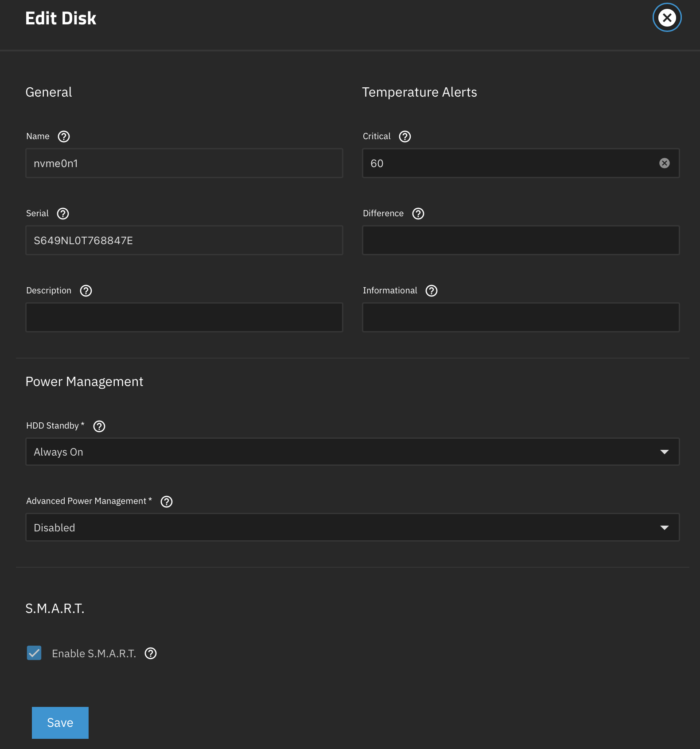The width and height of the screenshot is (700, 749).
Task: Open the Description help tooltip icon
Action: [x=86, y=291]
